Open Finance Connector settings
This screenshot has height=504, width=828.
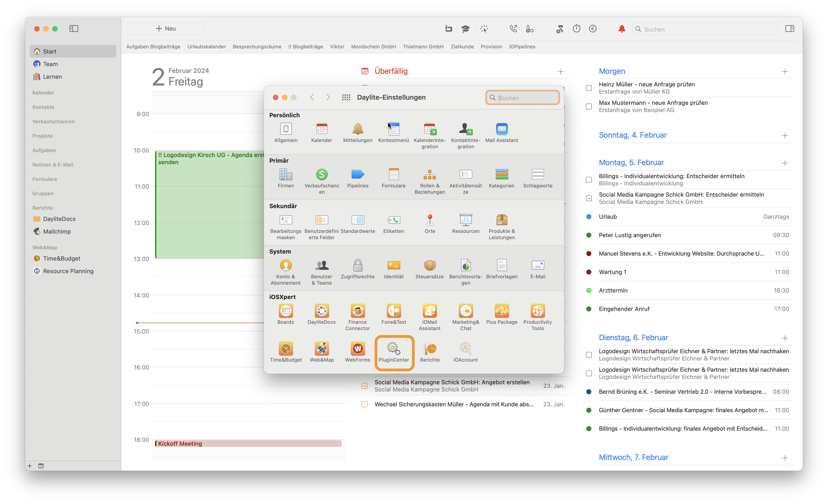pos(358,317)
